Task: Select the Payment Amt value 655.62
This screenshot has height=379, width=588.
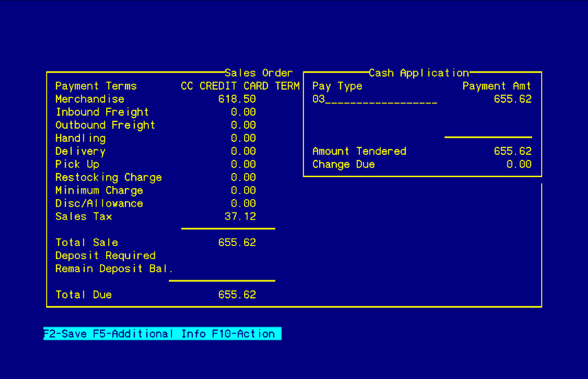Action: pyautogui.click(x=513, y=99)
